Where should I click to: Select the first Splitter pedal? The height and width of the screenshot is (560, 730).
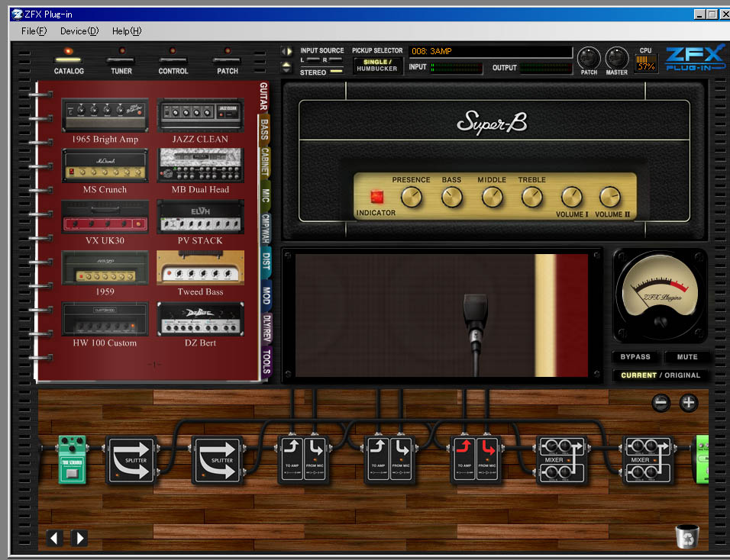coord(131,461)
